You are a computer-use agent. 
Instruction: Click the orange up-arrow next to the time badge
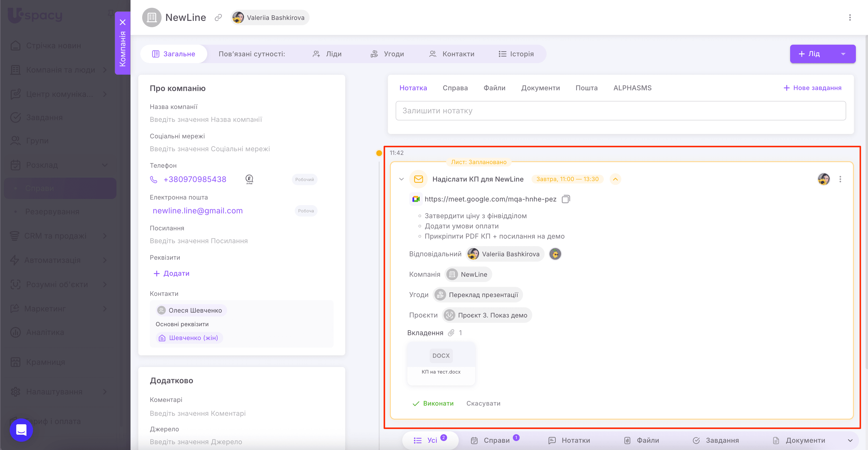point(615,179)
